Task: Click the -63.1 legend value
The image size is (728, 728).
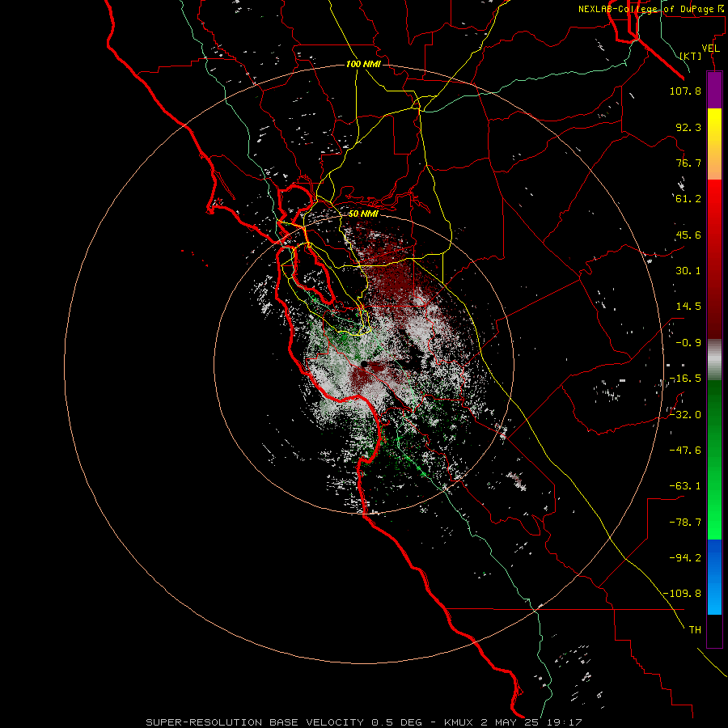Action: pyautogui.click(x=685, y=486)
